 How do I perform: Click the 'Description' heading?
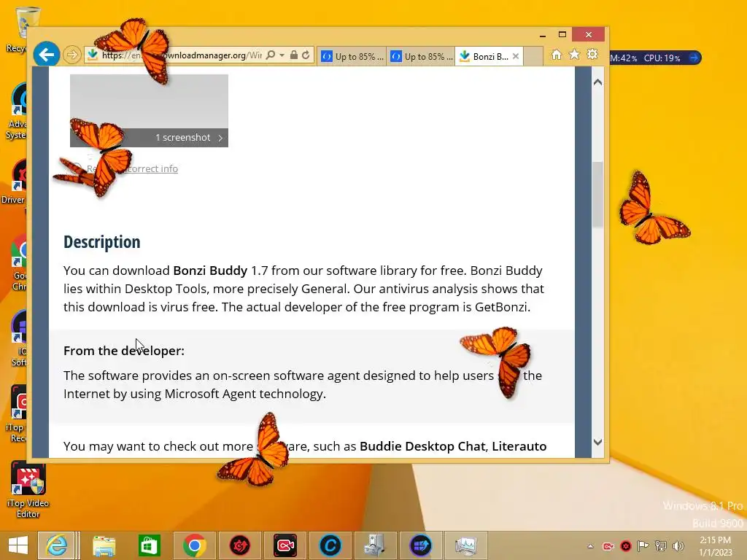(x=102, y=242)
